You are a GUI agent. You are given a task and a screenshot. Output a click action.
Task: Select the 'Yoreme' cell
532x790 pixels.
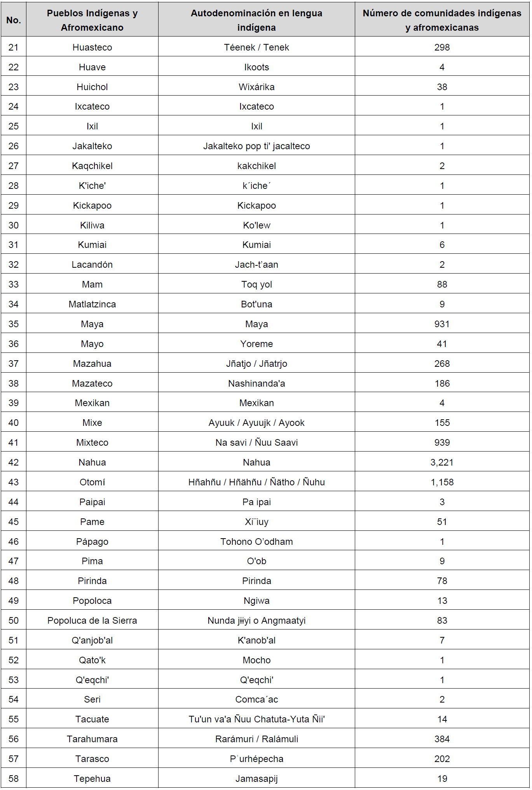(x=256, y=344)
